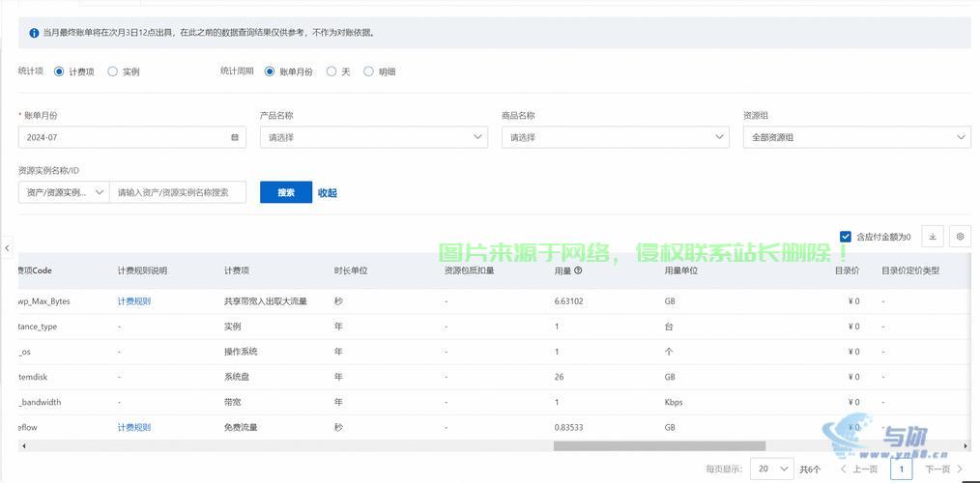The height and width of the screenshot is (483, 980).
Task: Open the page size dropdown showing 20
Action: [x=772, y=469]
